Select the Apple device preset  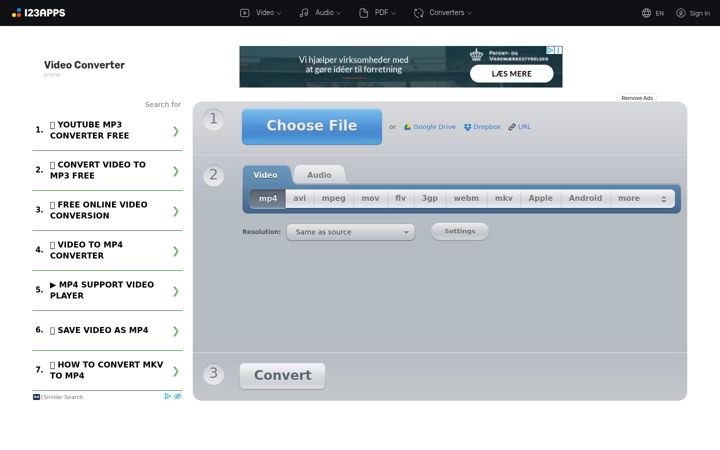[x=540, y=198]
